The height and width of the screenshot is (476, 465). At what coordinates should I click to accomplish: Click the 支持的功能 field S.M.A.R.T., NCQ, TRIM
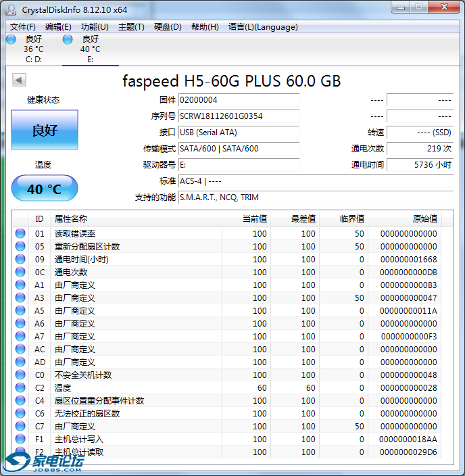[x=316, y=197]
